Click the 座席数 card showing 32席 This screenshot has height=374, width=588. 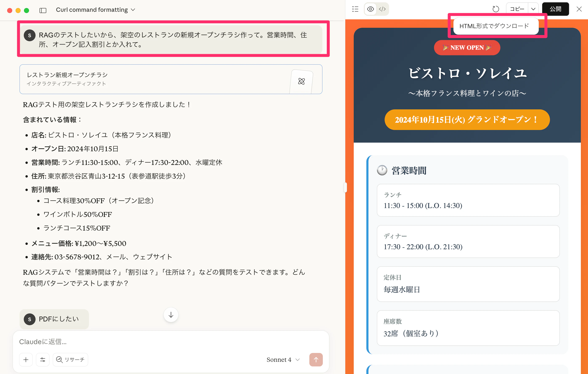click(x=468, y=328)
